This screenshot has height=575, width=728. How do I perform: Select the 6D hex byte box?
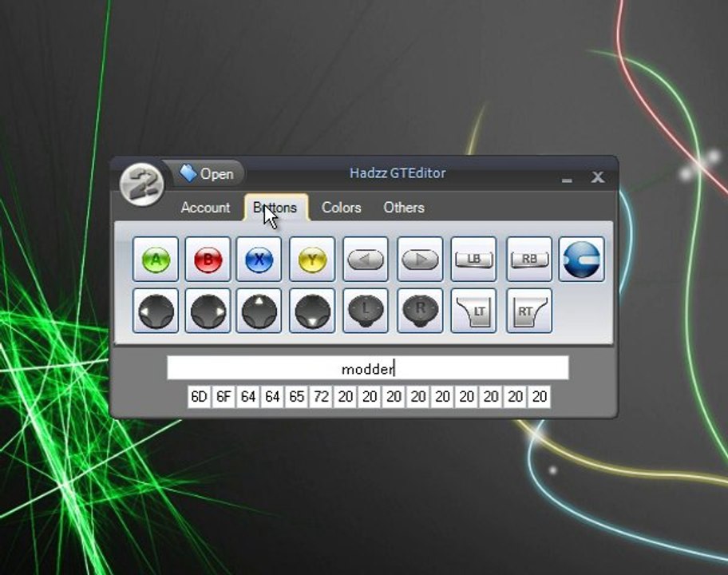point(200,397)
